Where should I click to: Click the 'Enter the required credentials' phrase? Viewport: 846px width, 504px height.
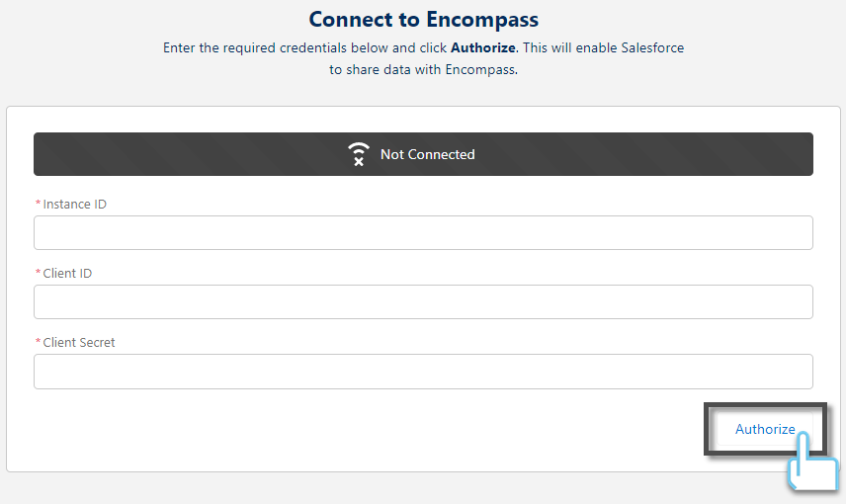[x=255, y=48]
